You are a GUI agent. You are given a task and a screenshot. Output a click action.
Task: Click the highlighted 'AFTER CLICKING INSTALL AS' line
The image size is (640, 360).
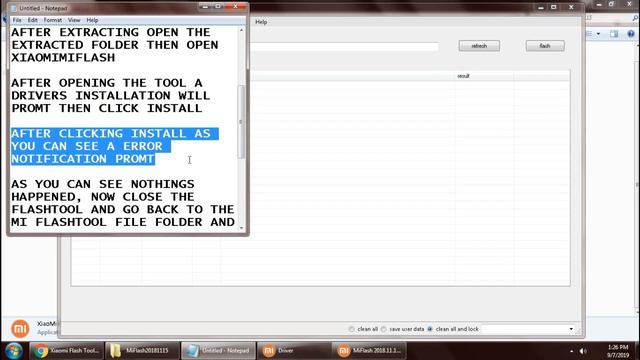click(x=111, y=133)
